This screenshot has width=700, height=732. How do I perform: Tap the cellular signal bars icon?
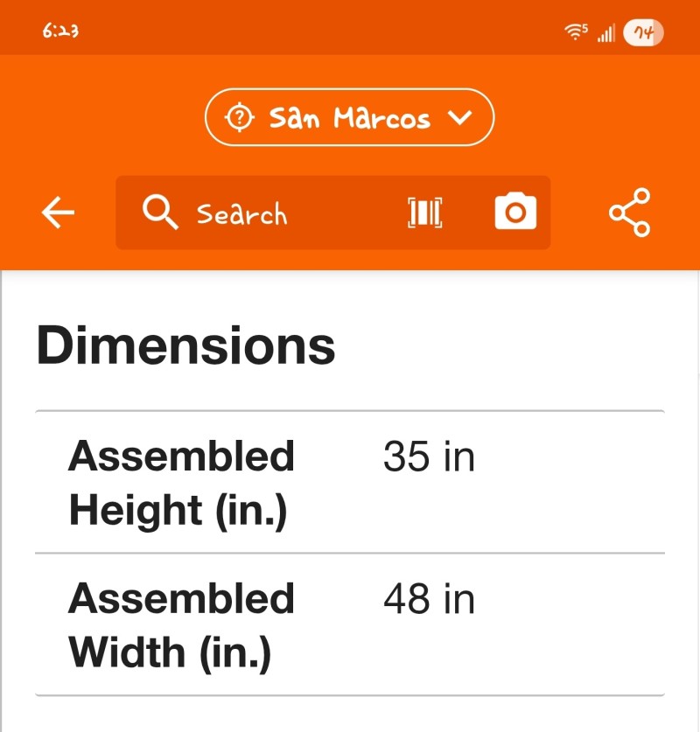coord(605,33)
